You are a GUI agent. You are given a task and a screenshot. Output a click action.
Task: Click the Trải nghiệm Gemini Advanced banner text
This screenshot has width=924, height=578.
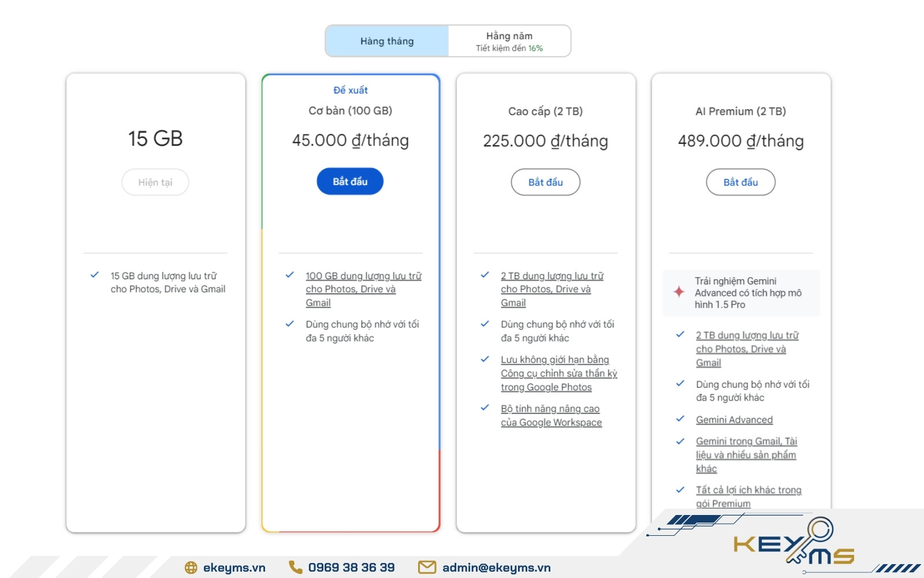click(748, 292)
